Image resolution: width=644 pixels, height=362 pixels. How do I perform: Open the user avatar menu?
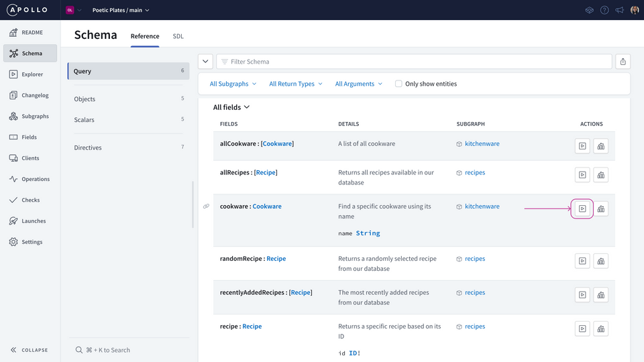635,10
